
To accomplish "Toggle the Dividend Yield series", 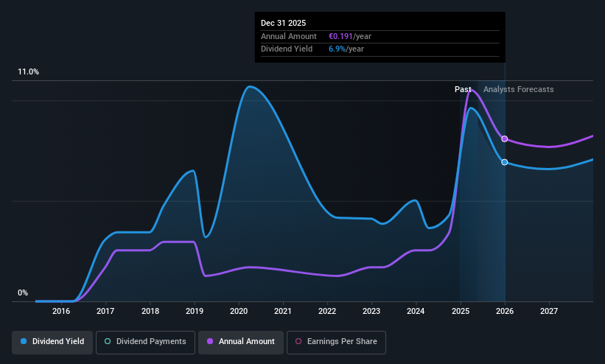I will tap(52, 342).
